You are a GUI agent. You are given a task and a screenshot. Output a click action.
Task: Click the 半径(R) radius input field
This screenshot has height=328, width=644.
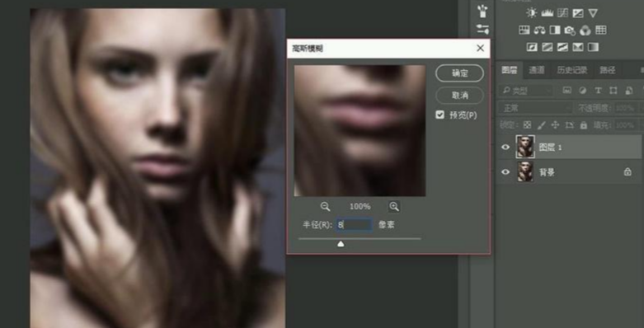point(354,224)
